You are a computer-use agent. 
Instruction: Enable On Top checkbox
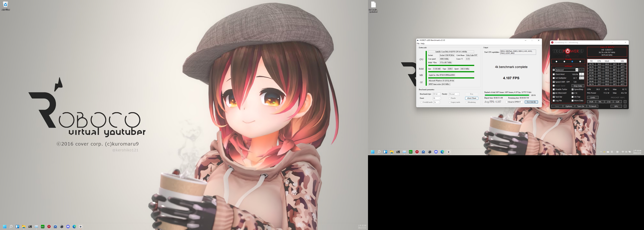pos(573,97)
